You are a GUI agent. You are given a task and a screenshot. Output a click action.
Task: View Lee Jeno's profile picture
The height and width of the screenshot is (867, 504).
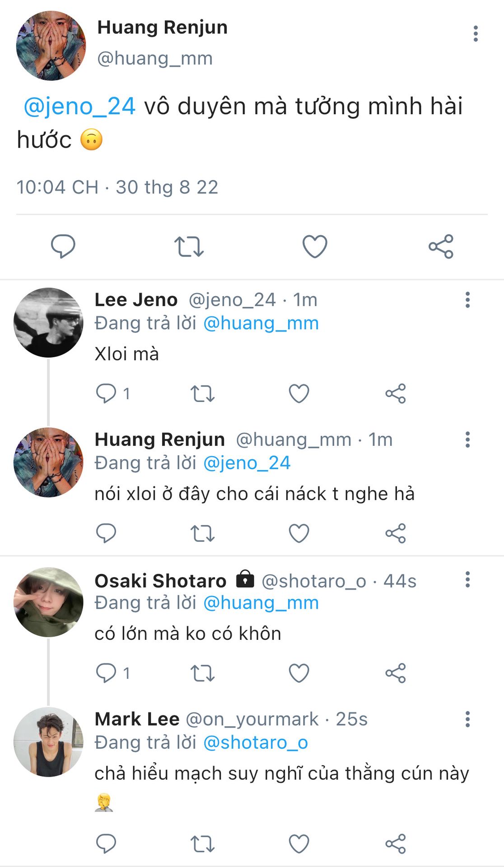(x=48, y=322)
